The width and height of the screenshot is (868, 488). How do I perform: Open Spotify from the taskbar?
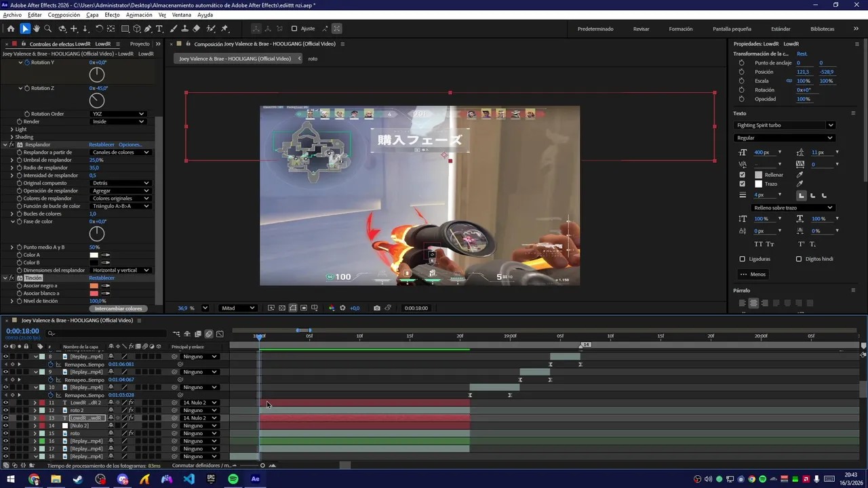233,479
